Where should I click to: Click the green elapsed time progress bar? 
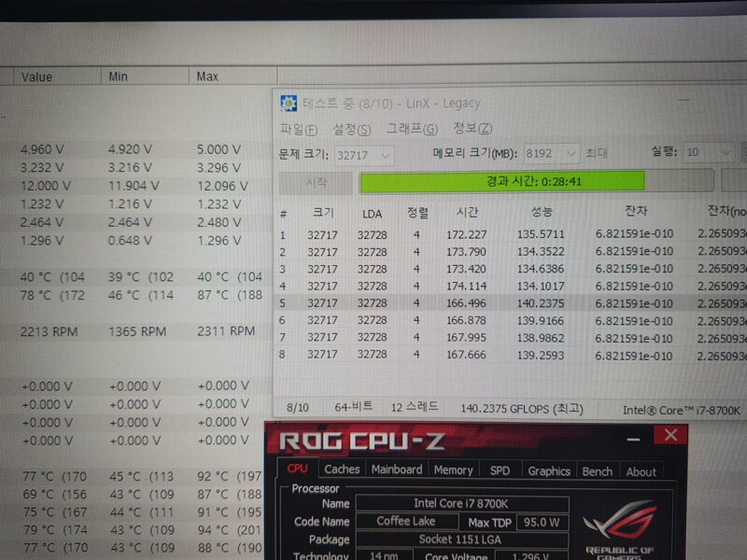click(536, 181)
